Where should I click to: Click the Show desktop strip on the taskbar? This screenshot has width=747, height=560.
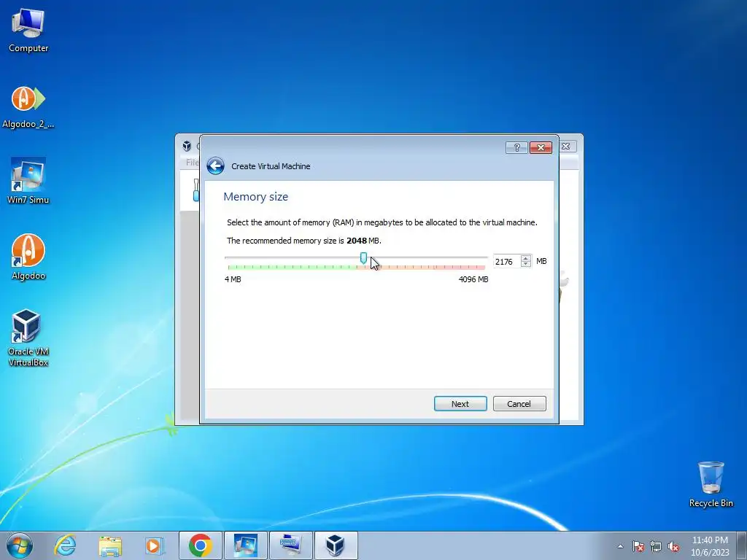pos(742,545)
